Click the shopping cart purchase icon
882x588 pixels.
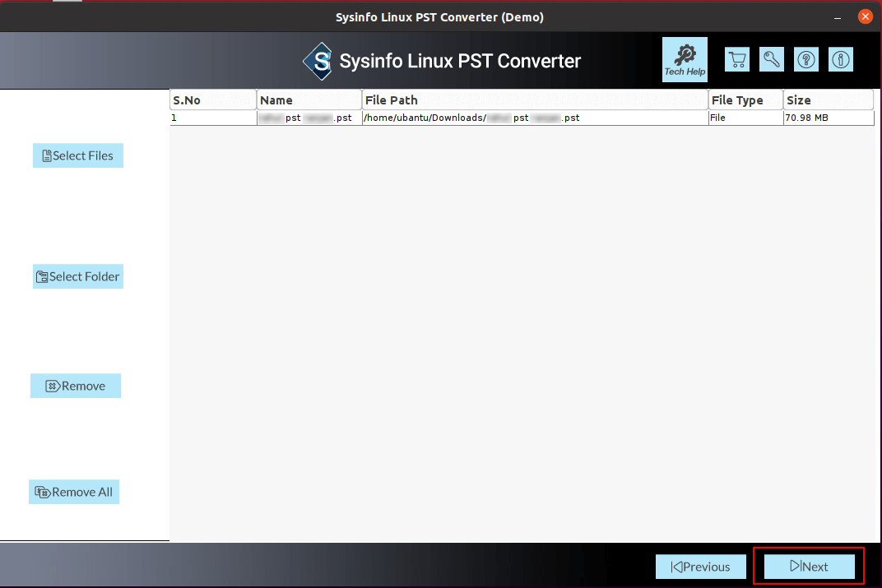[737, 59]
